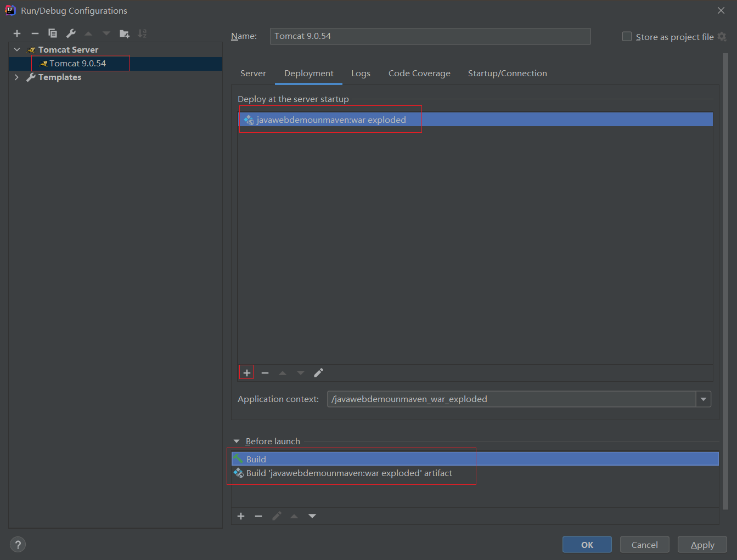Open the Application context dropdown

(703, 399)
